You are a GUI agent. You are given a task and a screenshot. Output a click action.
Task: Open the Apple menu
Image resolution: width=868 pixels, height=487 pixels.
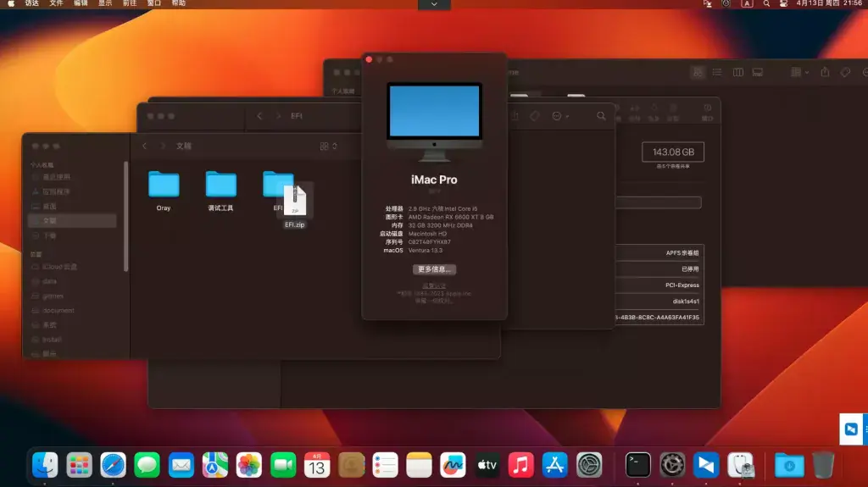pyautogui.click(x=11, y=3)
